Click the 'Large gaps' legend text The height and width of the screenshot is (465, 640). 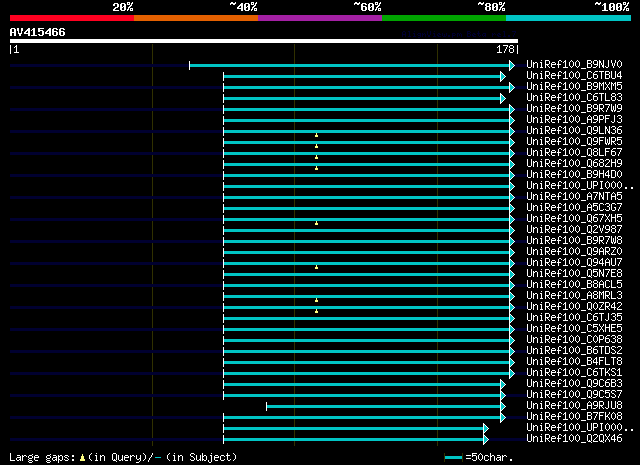pos(42,457)
